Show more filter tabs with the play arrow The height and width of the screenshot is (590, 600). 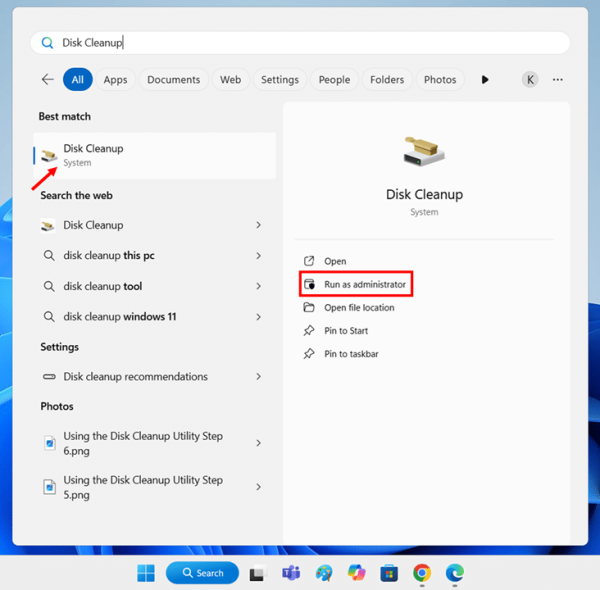click(485, 80)
